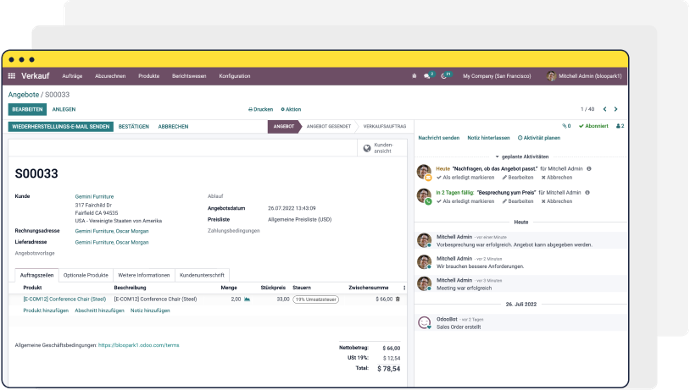Open forecast chart icon next to quantity

[x=247, y=299]
